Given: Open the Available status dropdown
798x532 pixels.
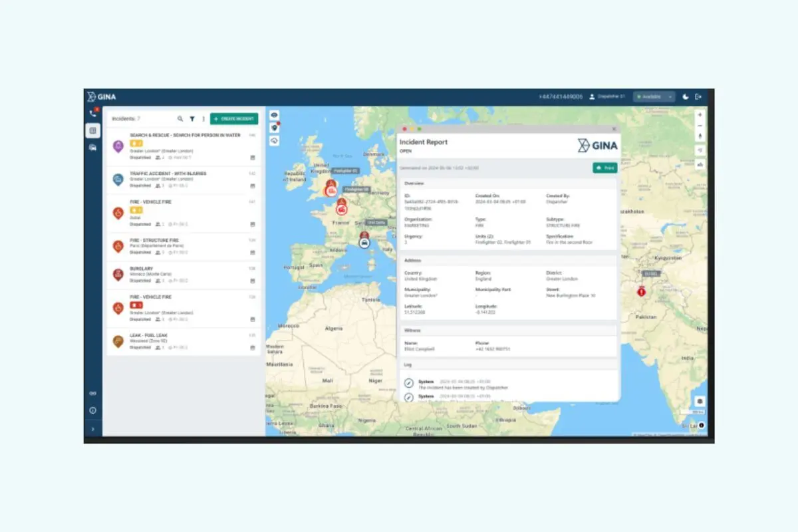Looking at the screenshot, I should [x=654, y=97].
